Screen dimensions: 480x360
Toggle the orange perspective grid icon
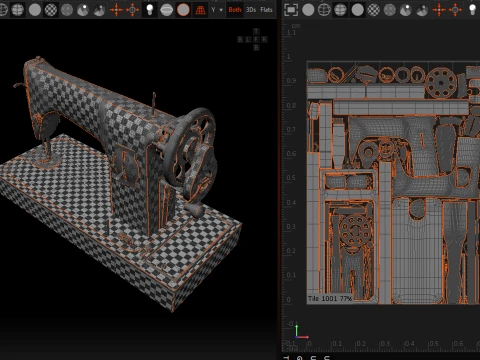[x=200, y=10]
